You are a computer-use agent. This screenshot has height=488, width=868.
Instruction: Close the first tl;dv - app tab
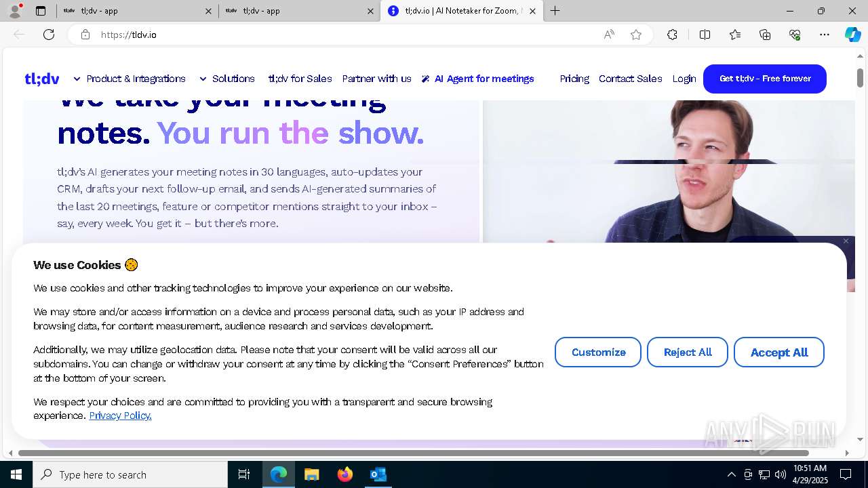click(208, 11)
